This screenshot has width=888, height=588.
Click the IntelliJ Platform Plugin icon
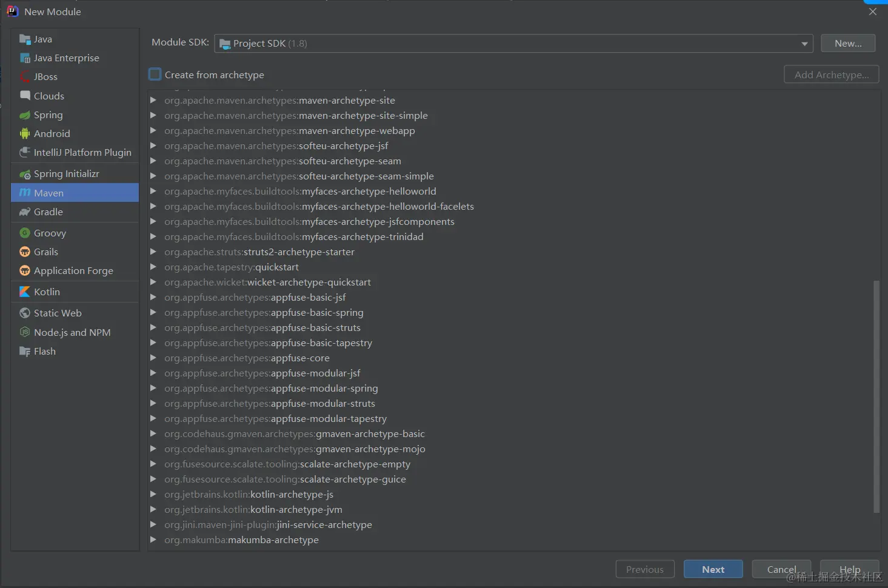click(25, 153)
